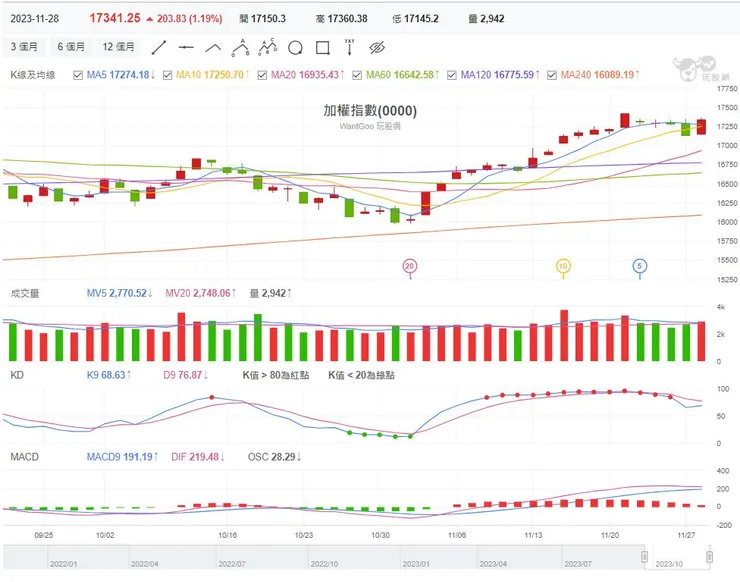Toggle the MA60 moving average checkbox
This screenshot has height=582, width=740.
coord(355,75)
